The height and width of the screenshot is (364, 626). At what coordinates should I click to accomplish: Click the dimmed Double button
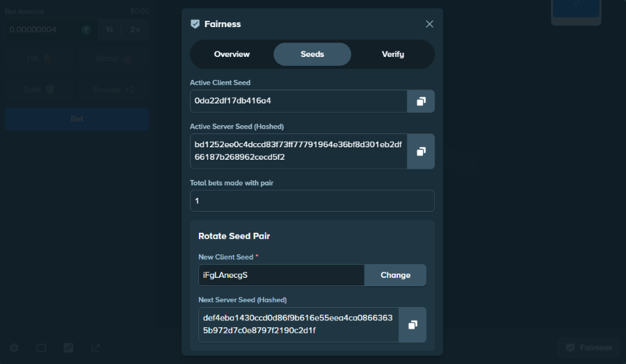[x=114, y=90]
